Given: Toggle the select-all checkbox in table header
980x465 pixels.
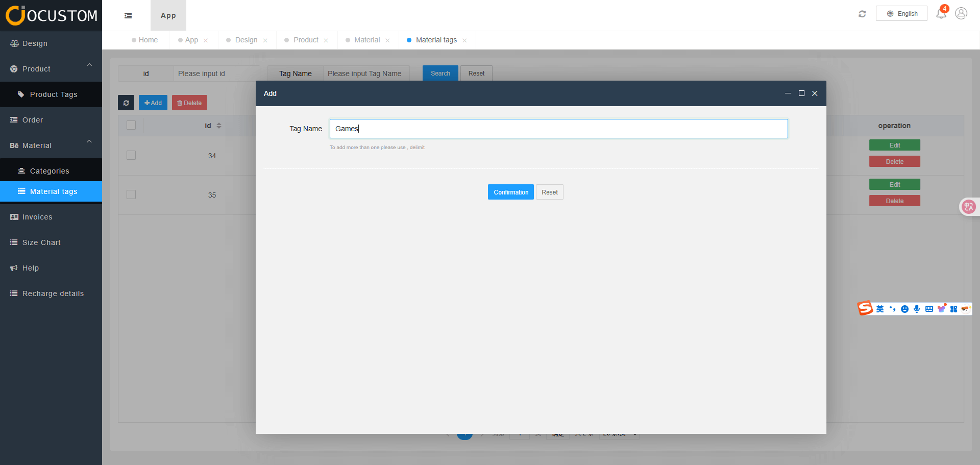Looking at the screenshot, I should pos(131,125).
